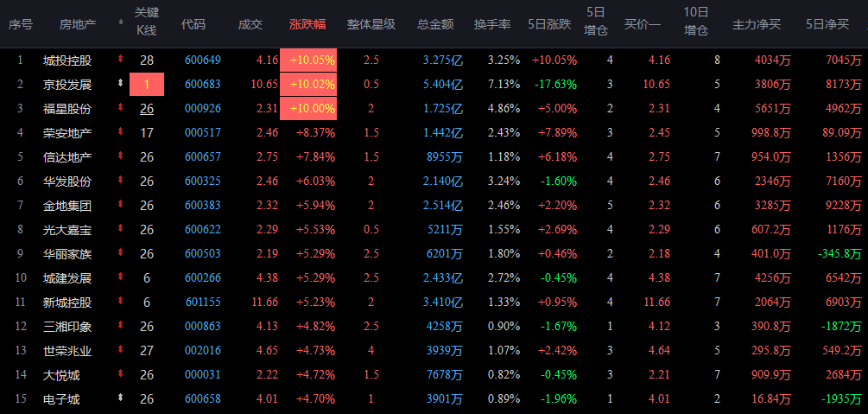Select the stock name 大悦城
Viewport: 868px width, 414px height.
tap(61, 375)
